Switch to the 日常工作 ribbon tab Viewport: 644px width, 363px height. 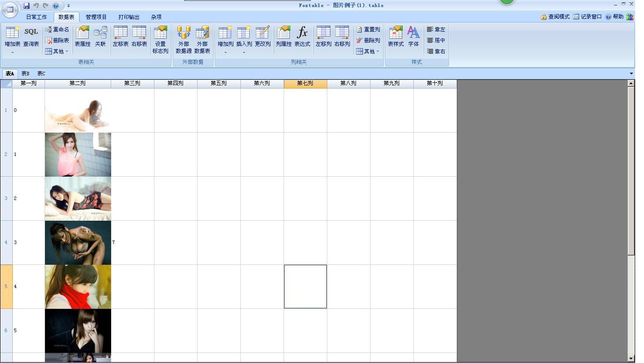(36, 17)
